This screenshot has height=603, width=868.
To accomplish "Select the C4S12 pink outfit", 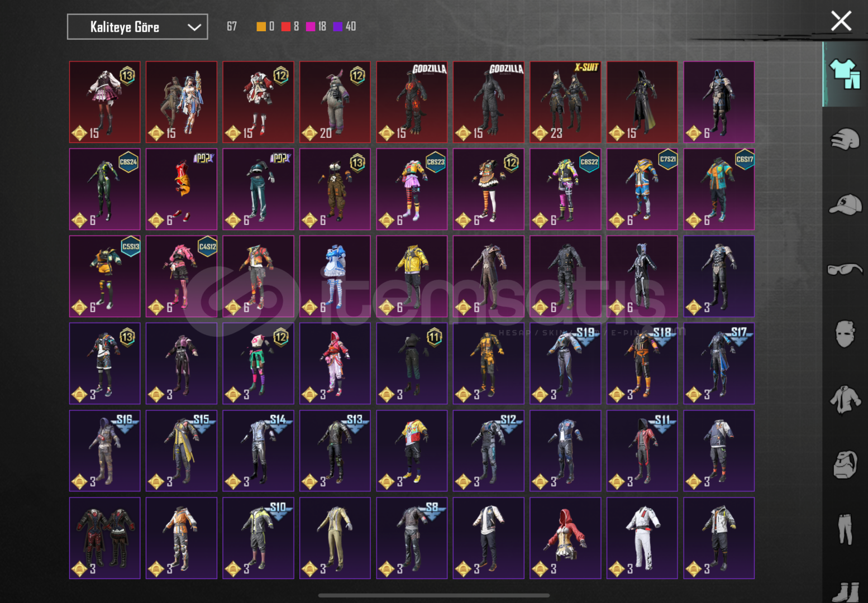I will pyautogui.click(x=182, y=276).
